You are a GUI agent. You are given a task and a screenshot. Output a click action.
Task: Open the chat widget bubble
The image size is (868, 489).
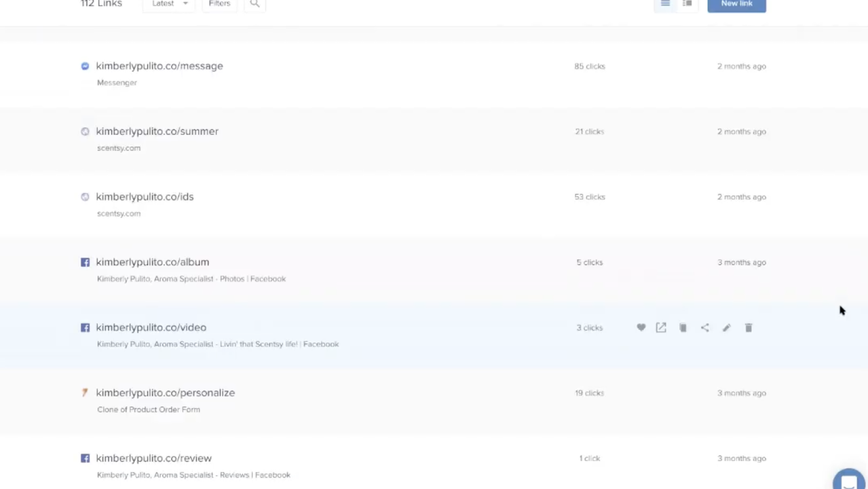click(x=848, y=480)
